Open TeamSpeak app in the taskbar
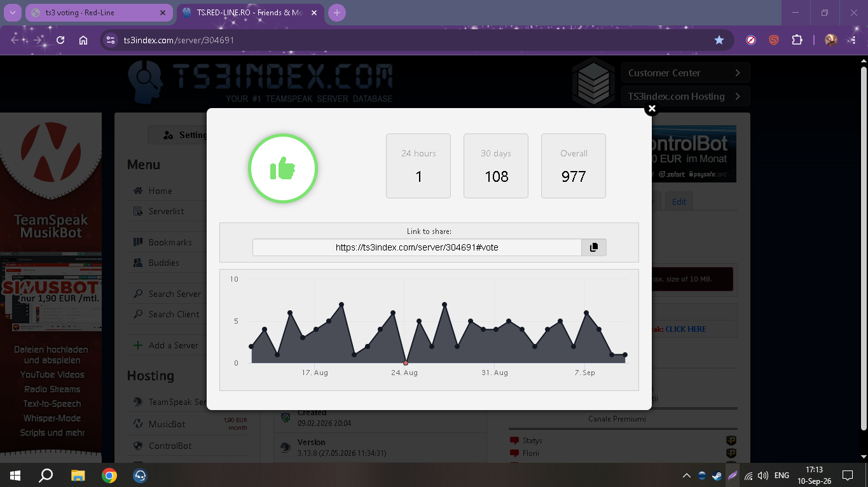This screenshot has height=487, width=868. [140, 476]
